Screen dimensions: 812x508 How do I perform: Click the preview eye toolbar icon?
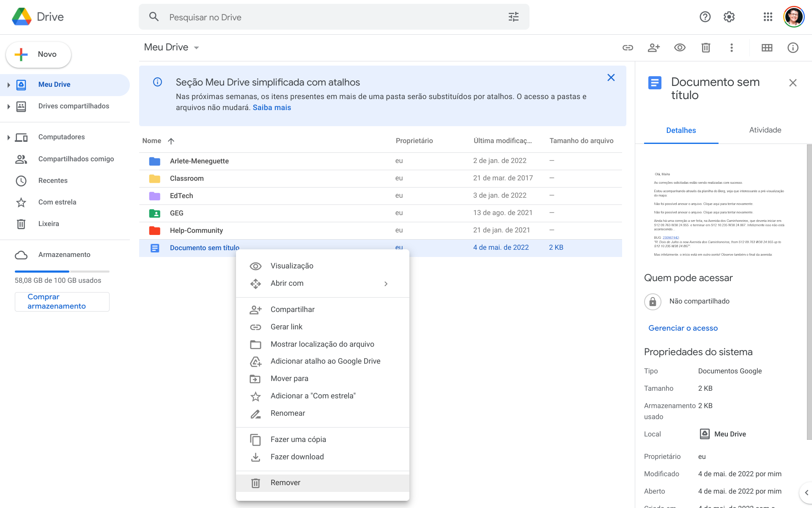[680, 47]
